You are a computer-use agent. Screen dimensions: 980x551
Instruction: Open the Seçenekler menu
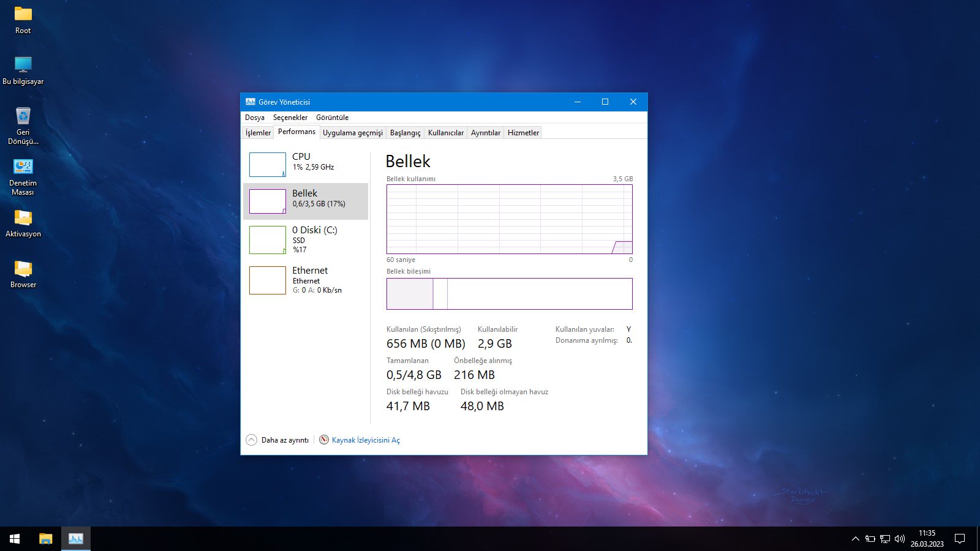pos(290,118)
